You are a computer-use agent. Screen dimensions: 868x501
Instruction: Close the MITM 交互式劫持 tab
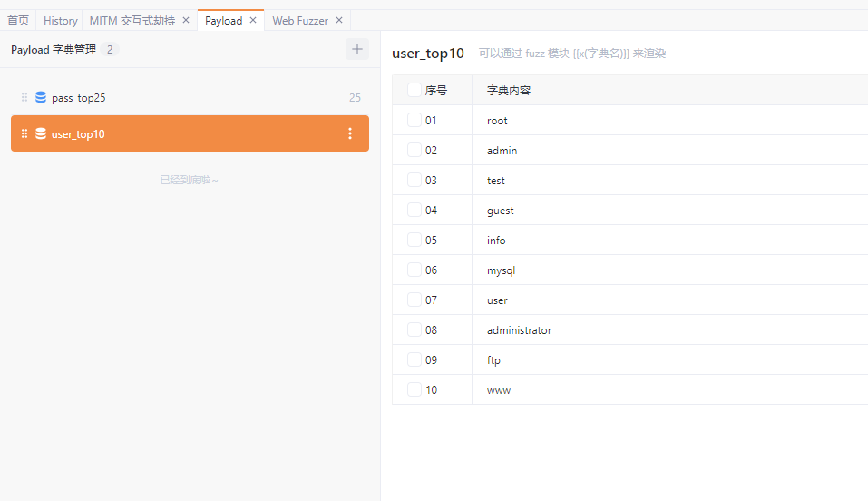186,21
